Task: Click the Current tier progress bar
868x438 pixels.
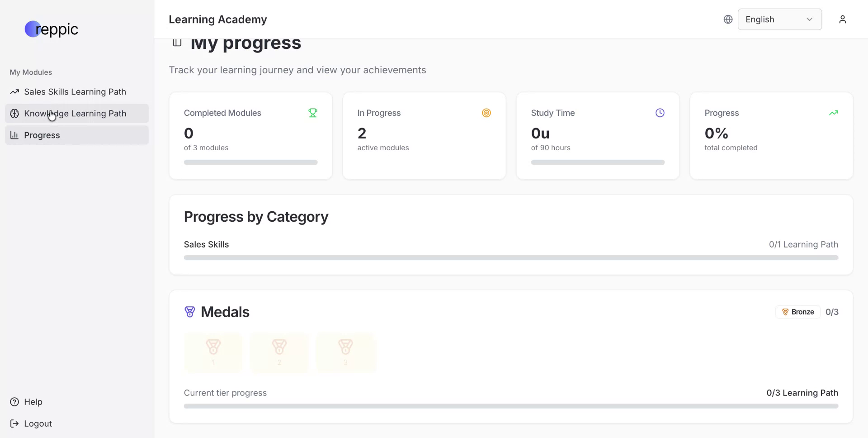Action: click(511, 406)
